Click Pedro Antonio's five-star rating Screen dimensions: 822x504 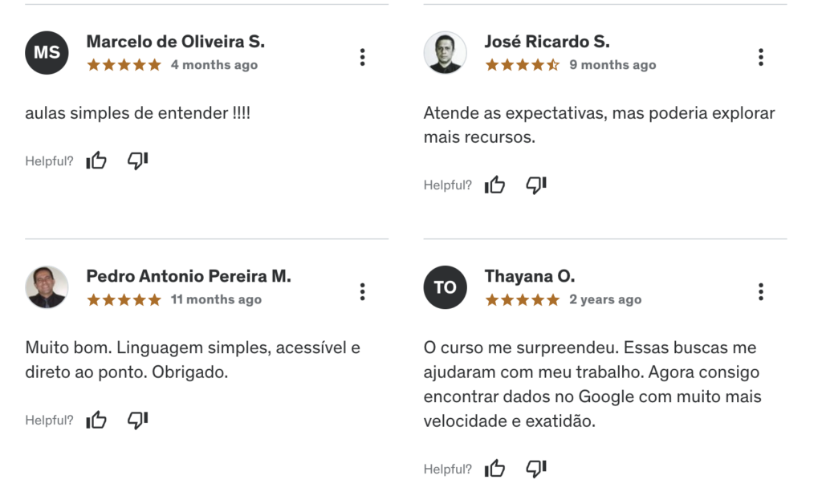[124, 299]
